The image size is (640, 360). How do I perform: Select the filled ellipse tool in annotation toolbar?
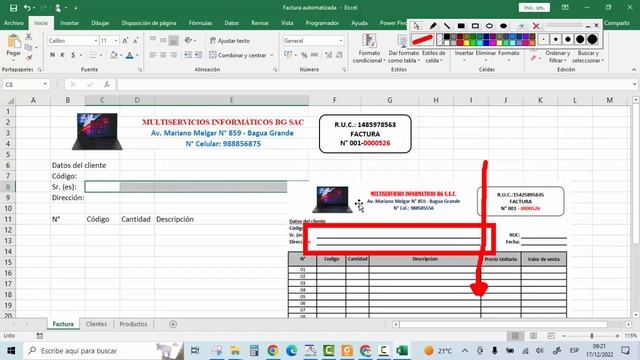(503, 26)
